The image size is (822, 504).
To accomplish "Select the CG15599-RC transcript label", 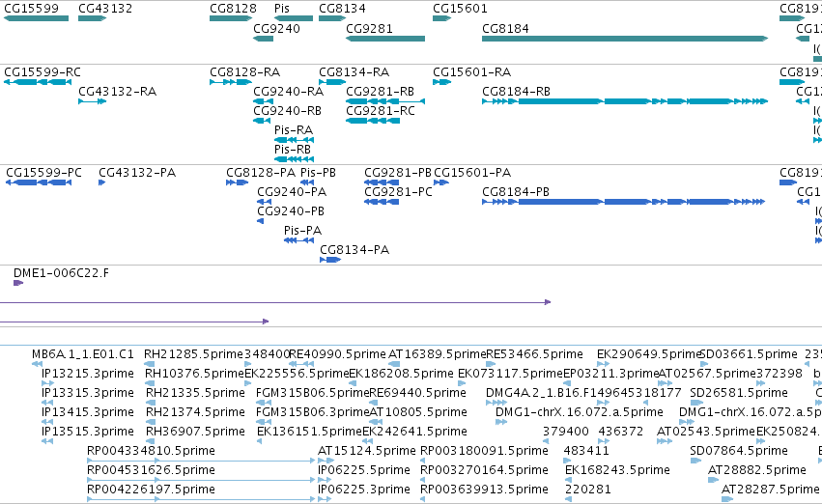I will click(42, 71).
